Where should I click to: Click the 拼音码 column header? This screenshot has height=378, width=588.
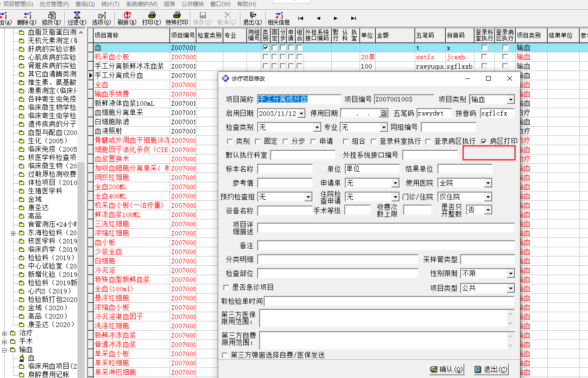(460, 35)
